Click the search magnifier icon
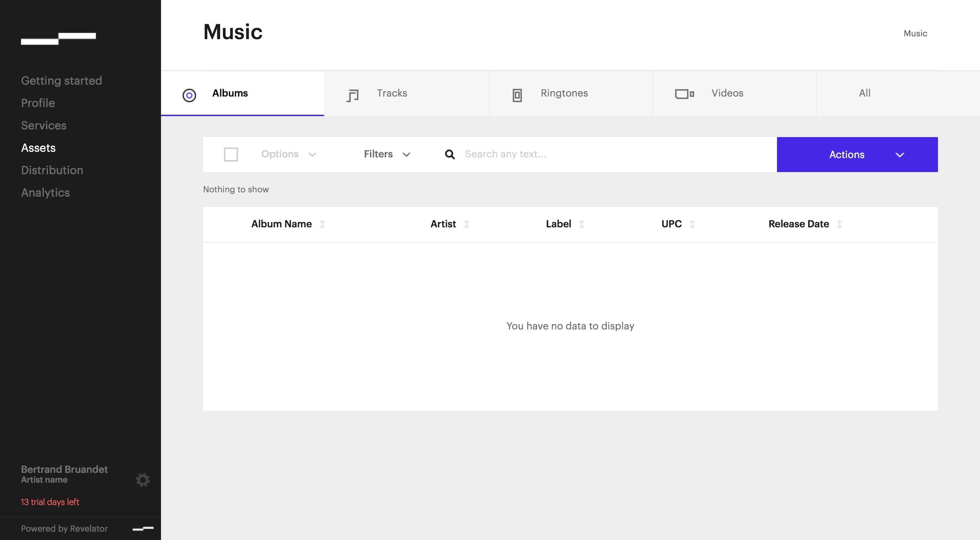Screen dimensions: 980x540 click(450, 154)
